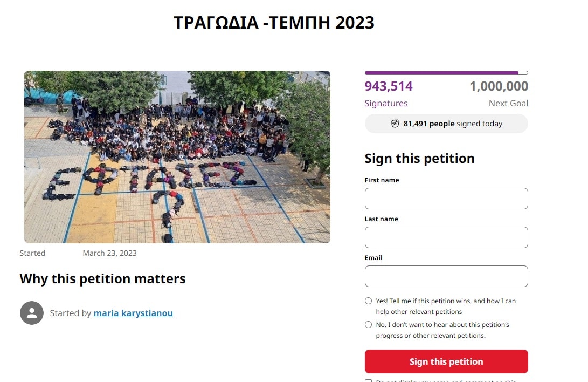Click the 'Why this petition matters' heading

tap(103, 279)
